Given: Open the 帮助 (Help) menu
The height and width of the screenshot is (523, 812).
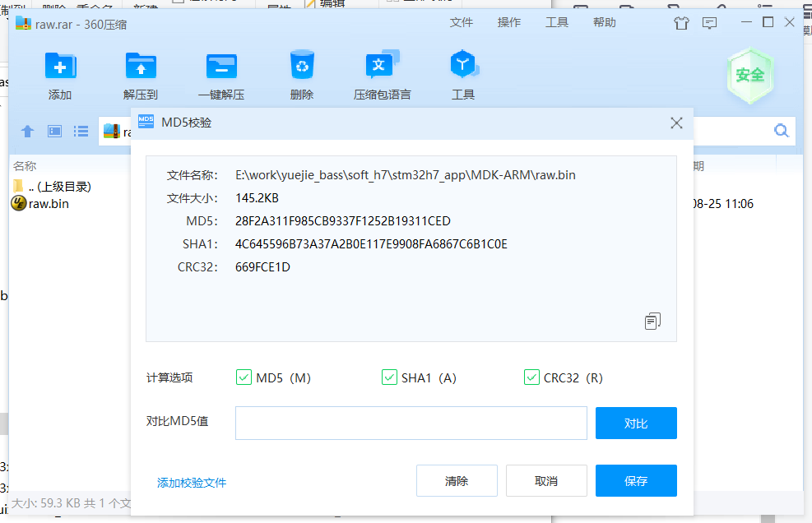Looking at the screenshot, I should point(604,22).
